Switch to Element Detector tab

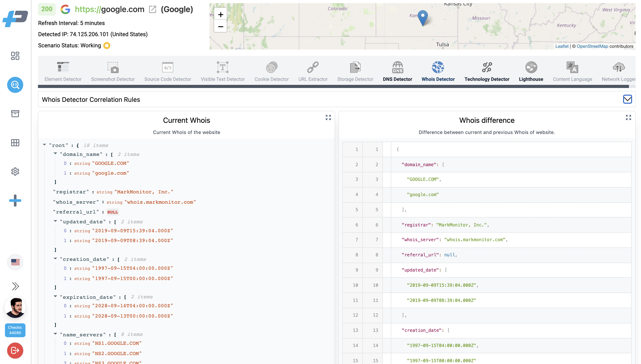point(63,72)
